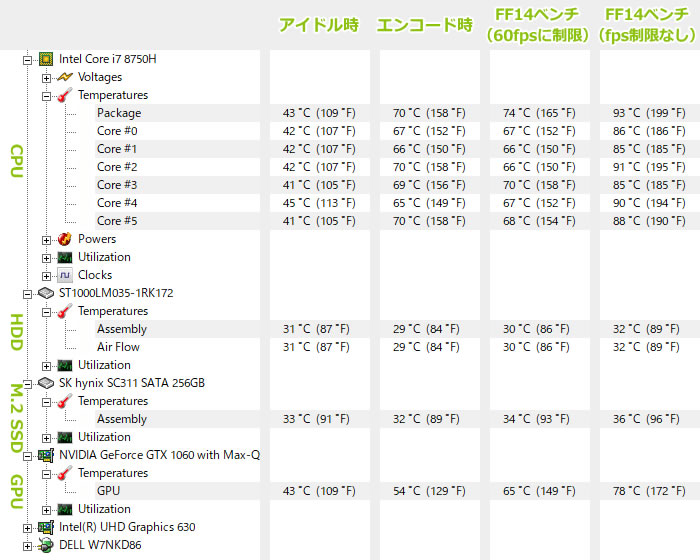Select the Package temperature row label
This screenshot has width=700, height=560.
point(119,113)
